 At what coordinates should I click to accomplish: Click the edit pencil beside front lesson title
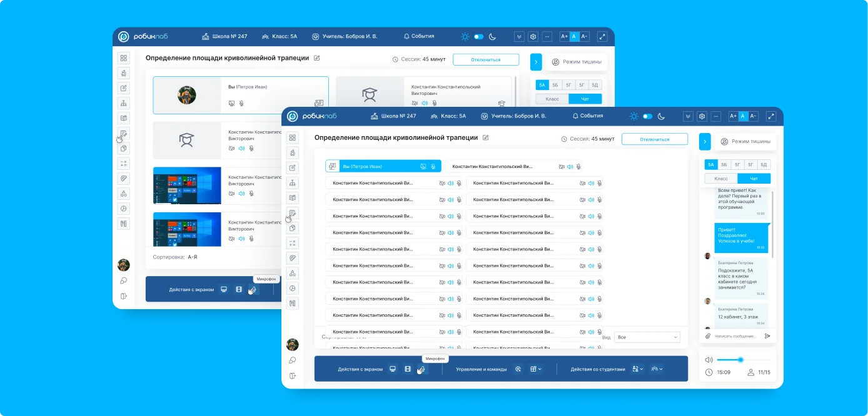coord(486,137)
